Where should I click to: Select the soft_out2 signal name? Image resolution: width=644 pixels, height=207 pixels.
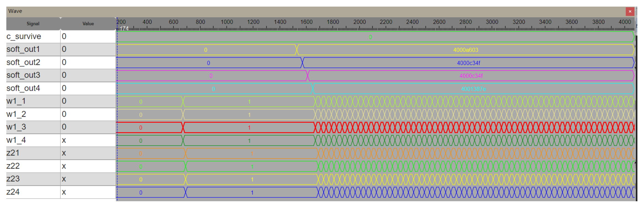point(23,62)
